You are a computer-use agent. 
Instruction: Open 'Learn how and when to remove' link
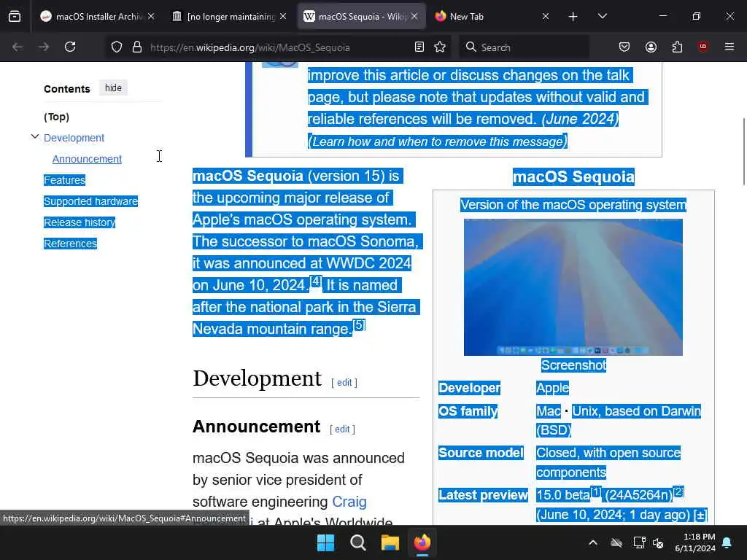[438, 141]
